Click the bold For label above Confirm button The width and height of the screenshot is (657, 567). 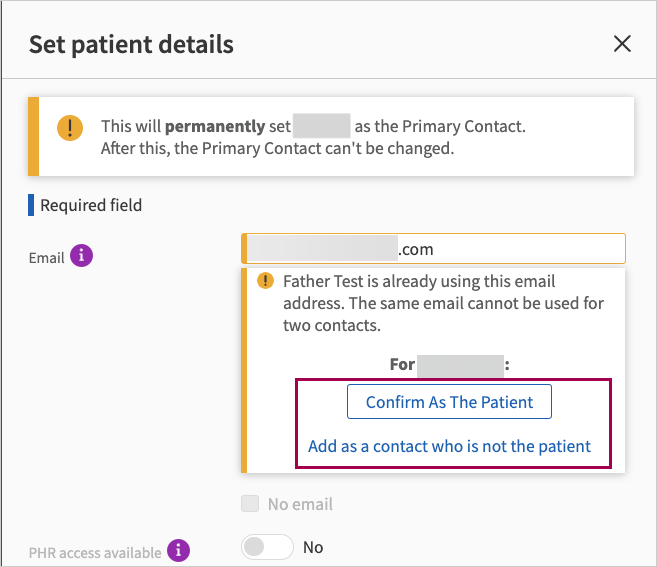click(402, 364)
